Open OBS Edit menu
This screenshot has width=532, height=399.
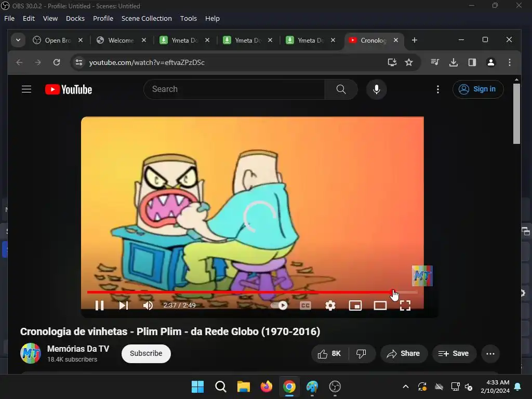29,18
